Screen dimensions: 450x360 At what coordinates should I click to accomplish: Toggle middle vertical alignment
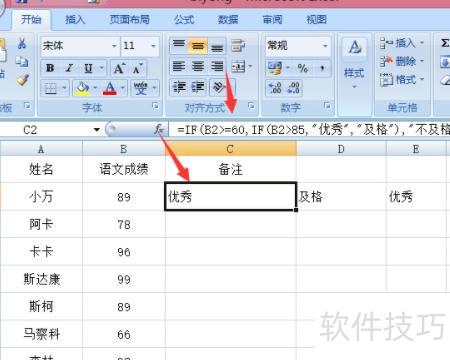pos(198,46)
